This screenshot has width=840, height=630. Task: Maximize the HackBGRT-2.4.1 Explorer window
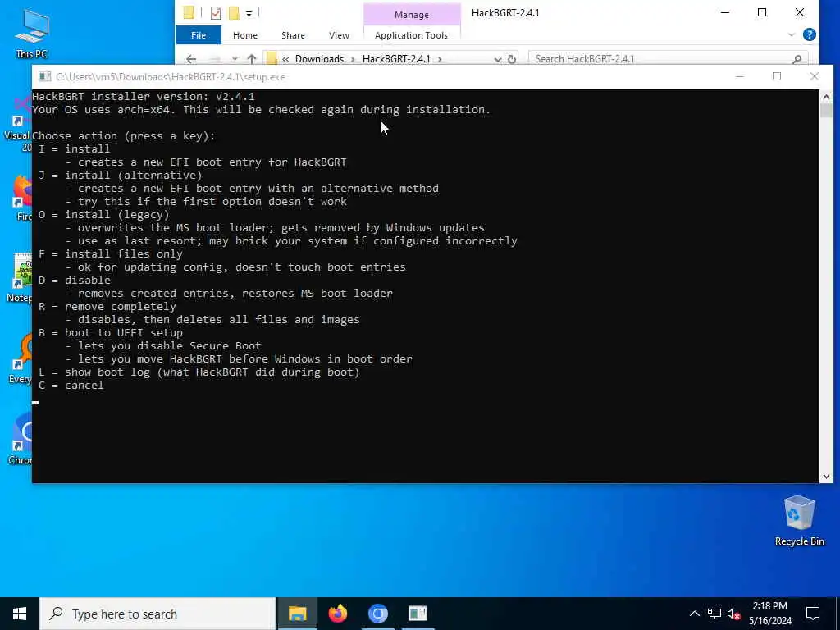tap(762, 13)
